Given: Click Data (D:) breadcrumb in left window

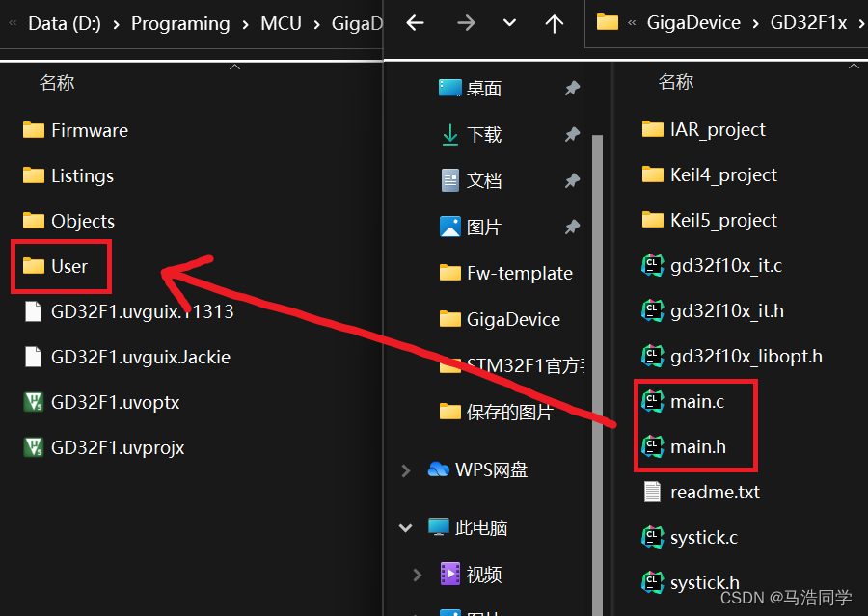Looking at the screenshot, I should [65, 23].
